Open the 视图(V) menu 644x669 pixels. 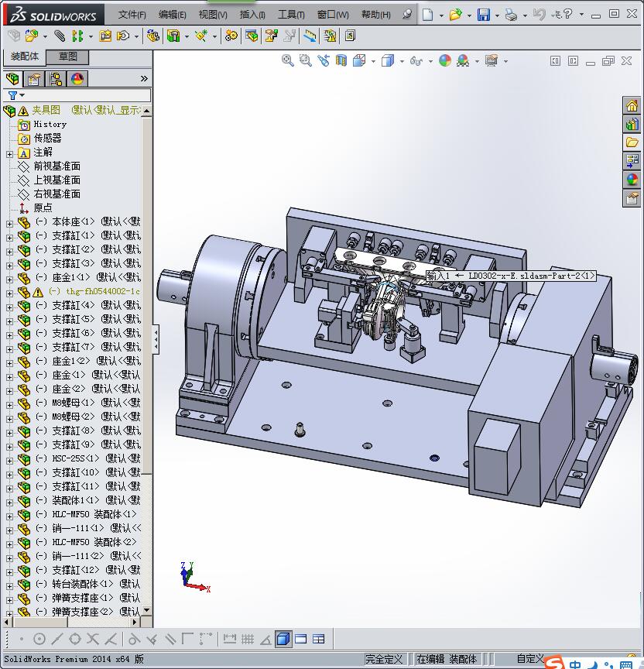tap(213, 15)
